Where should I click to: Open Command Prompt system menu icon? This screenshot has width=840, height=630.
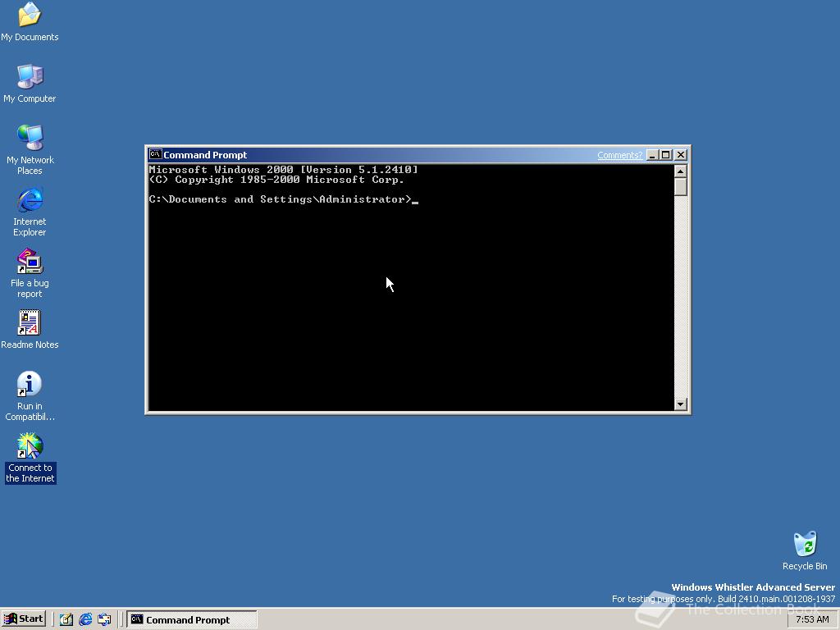(x=155, y=154)
